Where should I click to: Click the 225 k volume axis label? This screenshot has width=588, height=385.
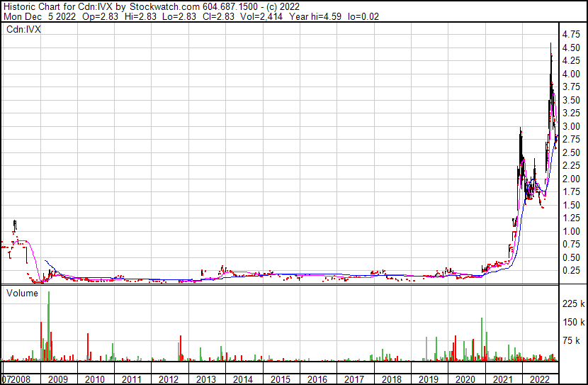click(572, 303)
